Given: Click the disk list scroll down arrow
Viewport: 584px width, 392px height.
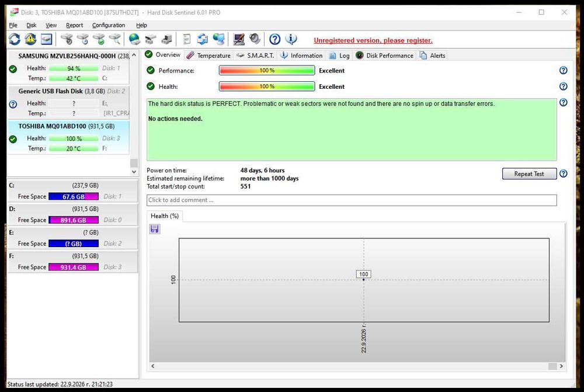Looking at the screenshot, I should 134,172.
